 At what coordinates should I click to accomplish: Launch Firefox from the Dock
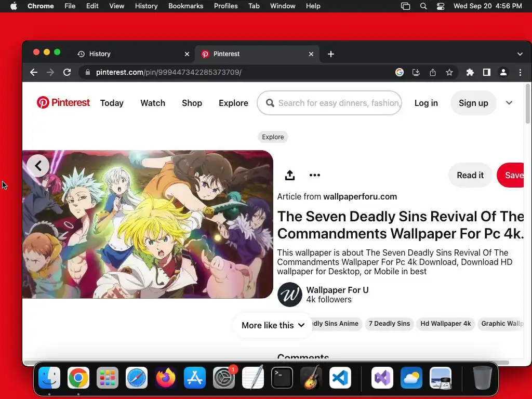point(166,378)
